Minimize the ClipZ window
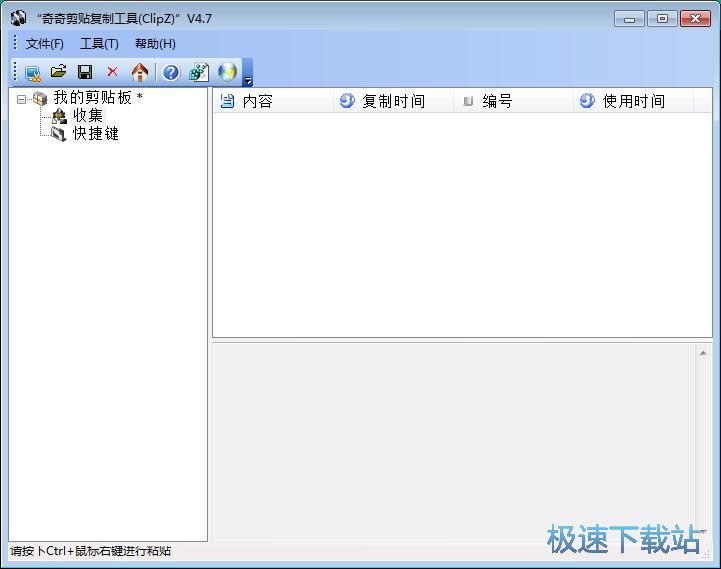This screenshot has width=721, height=569. coord(629,19)
